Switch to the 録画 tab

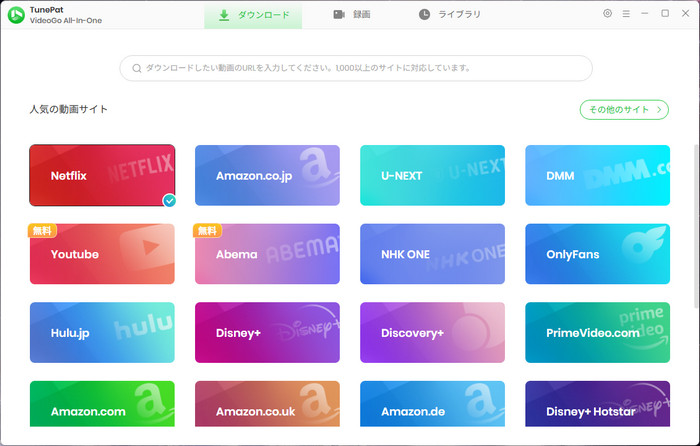(352, 15)
